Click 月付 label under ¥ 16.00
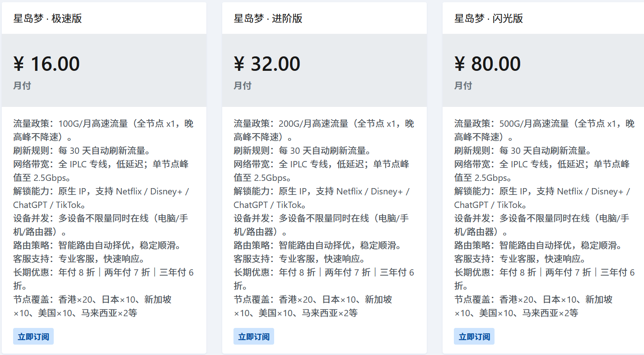The height and width of the screenshot is (355, 644). pos(22,86)
